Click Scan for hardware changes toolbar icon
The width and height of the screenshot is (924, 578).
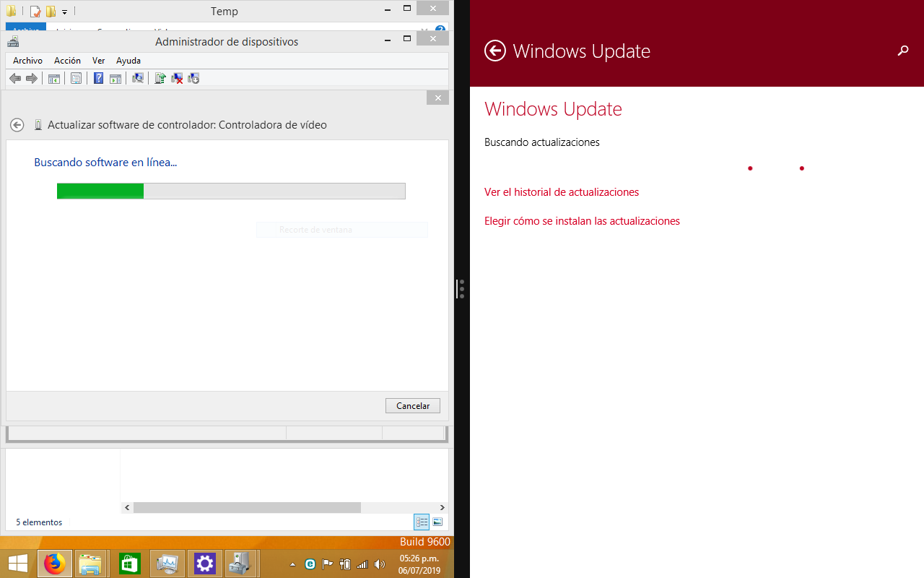(x=138, y=79)
